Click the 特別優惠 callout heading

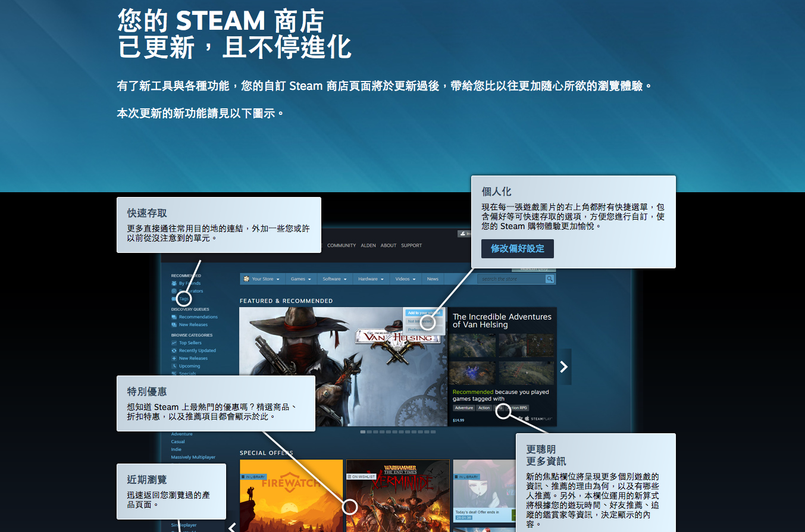tap(147, 392)
